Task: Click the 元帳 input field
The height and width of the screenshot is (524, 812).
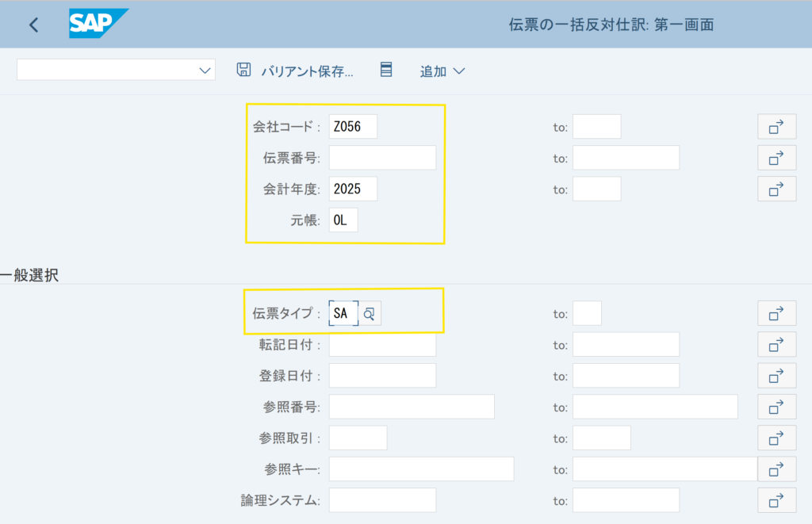Action: click(x=343, y=220)
